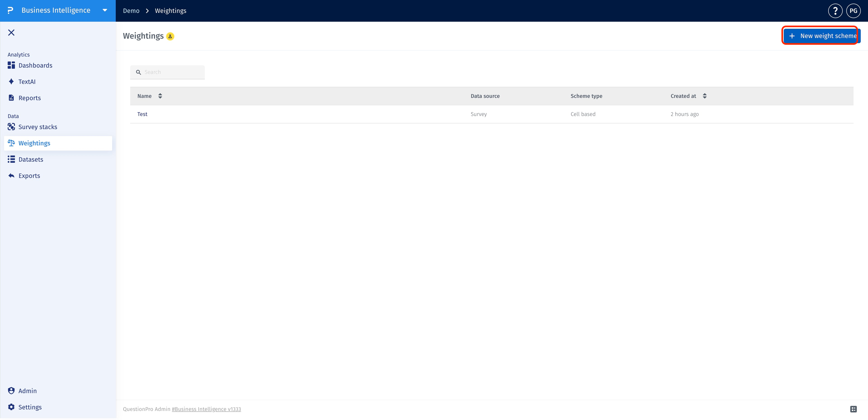
Task: Open the Admin shield icon
Action: pos(11,391)
